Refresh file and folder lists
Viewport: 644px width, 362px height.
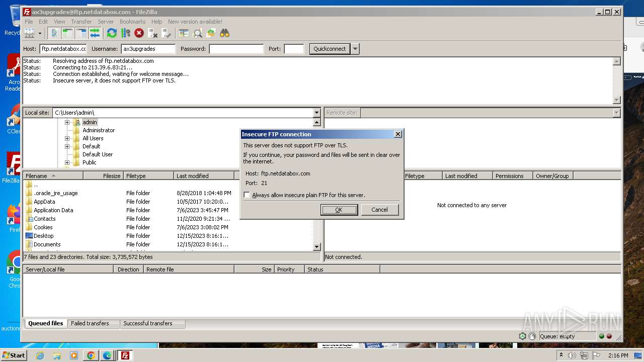pyautogui.click(x=112, y=33)
